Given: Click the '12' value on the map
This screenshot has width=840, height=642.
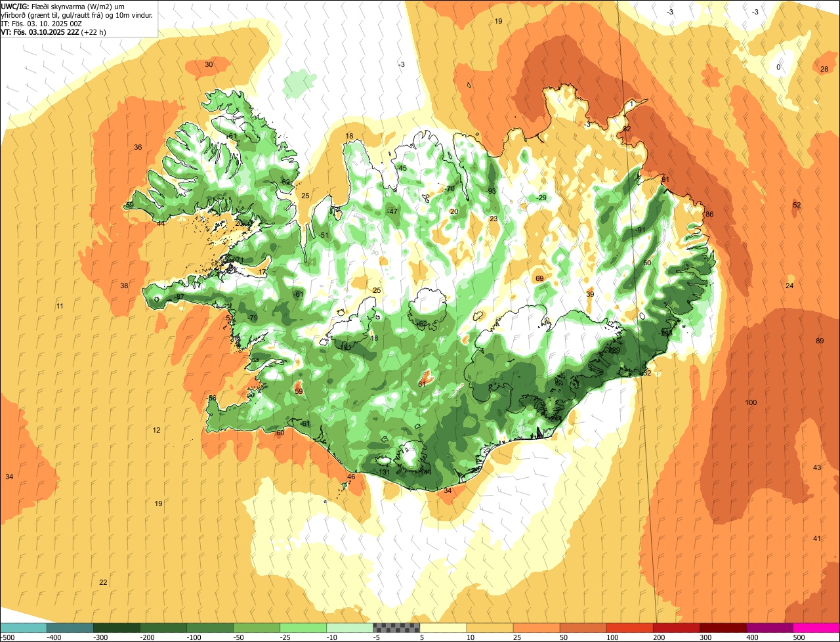Looking at the screenshot, I should click(156, 430).
